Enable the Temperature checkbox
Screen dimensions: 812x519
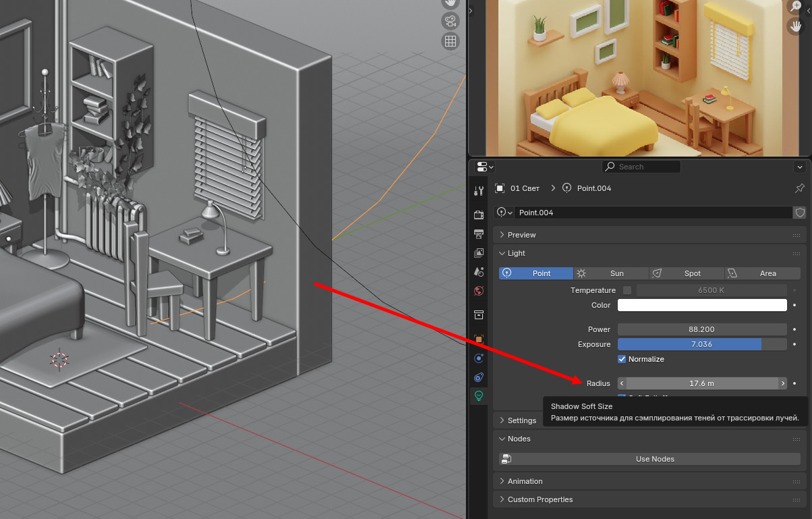point(627,290)
